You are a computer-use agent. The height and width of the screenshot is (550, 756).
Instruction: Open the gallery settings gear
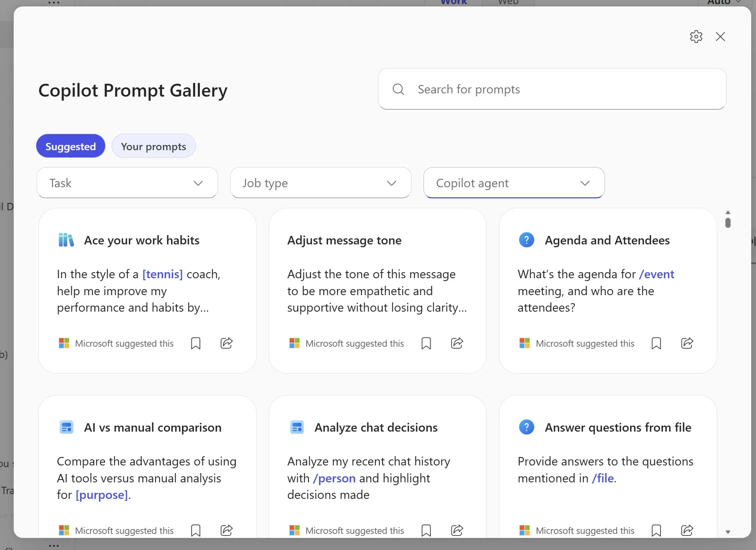(696, 37)
